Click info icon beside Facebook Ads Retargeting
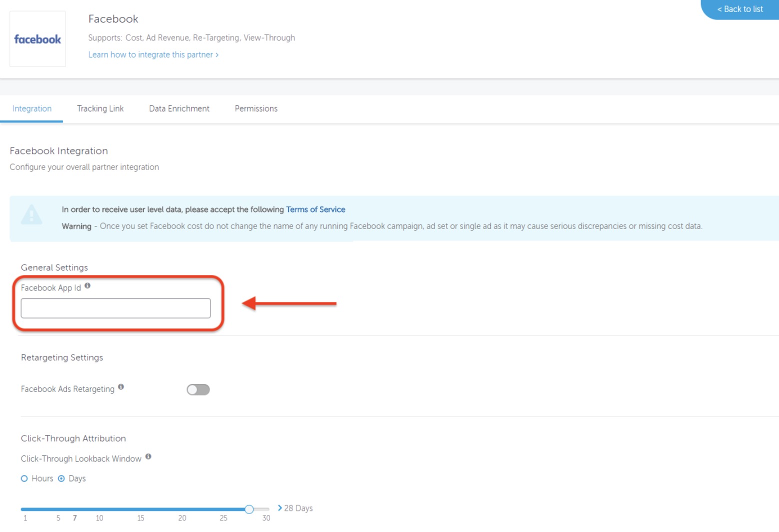 coord(121,387)
